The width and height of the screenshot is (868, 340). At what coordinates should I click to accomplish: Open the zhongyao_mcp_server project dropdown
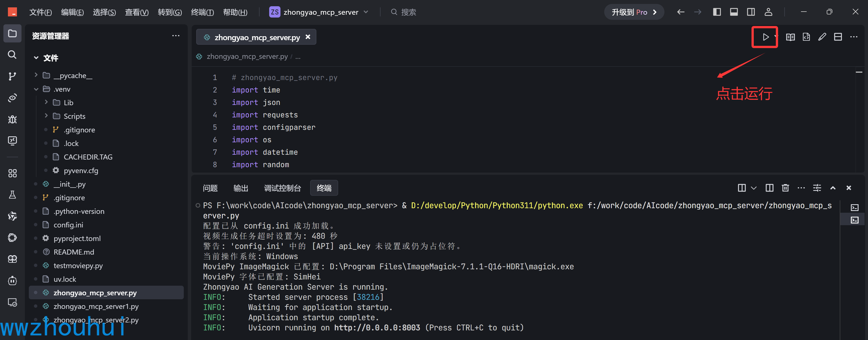click(x=319, y=12)
